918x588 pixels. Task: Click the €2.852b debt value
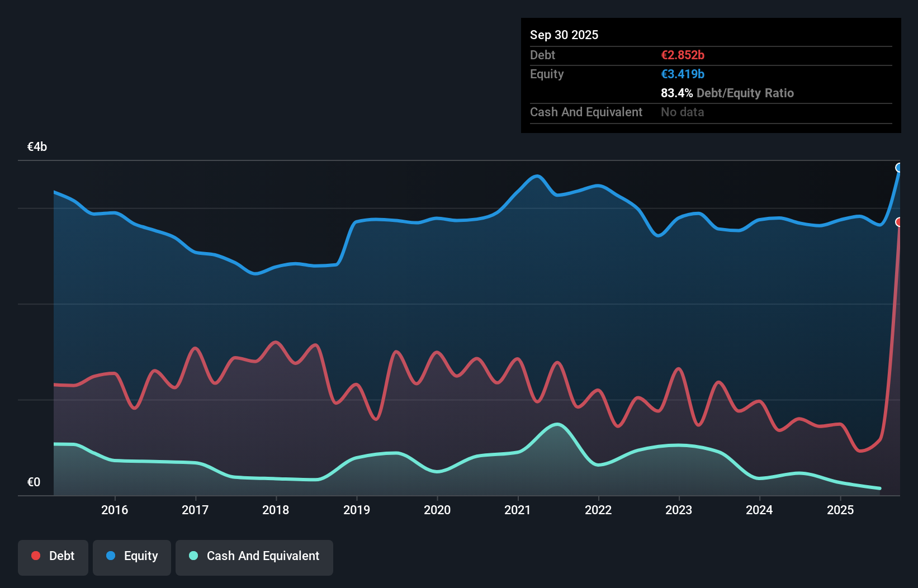[x=683, y=55]
